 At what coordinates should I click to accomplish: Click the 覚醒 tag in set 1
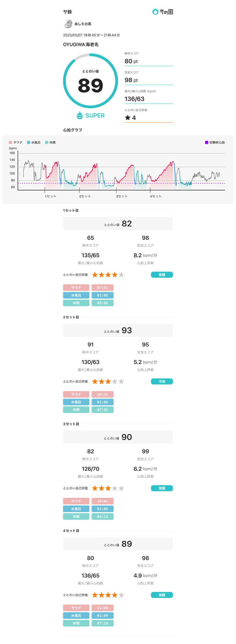[x=162, y=275]
